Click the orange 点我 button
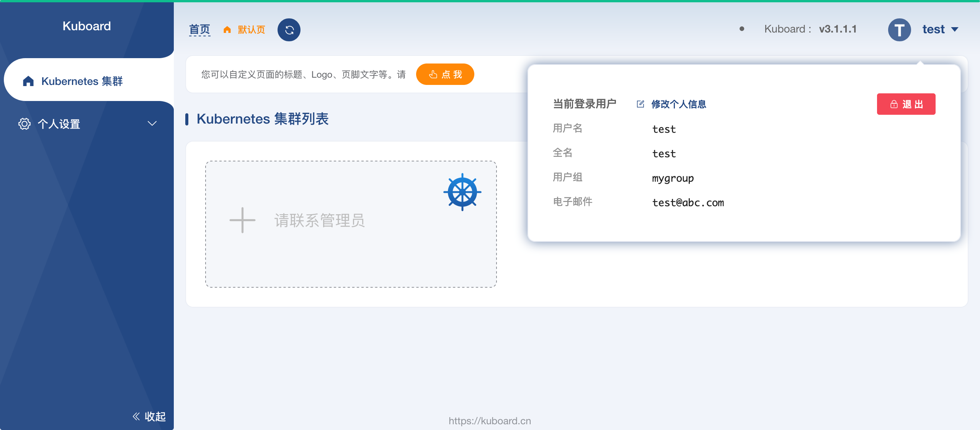Screen dimensions: 980x430 (445, 74)
